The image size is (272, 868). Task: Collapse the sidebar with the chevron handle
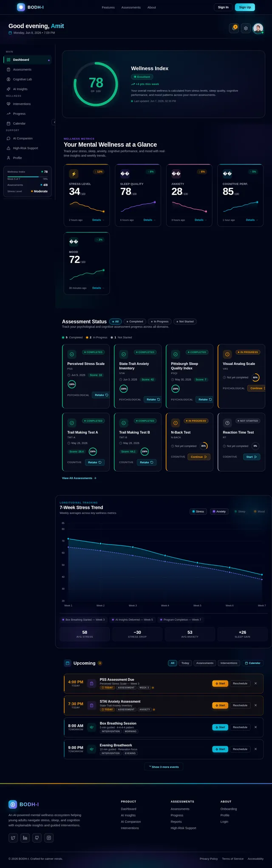(x=54, y=122)
